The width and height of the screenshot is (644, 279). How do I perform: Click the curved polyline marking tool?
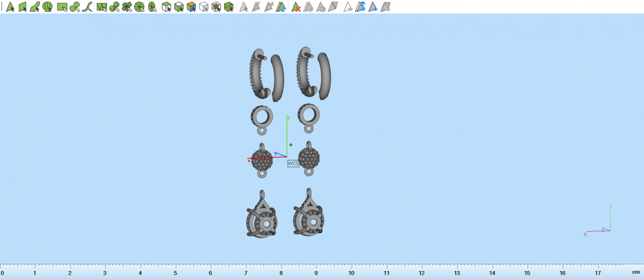pos(88,7)
